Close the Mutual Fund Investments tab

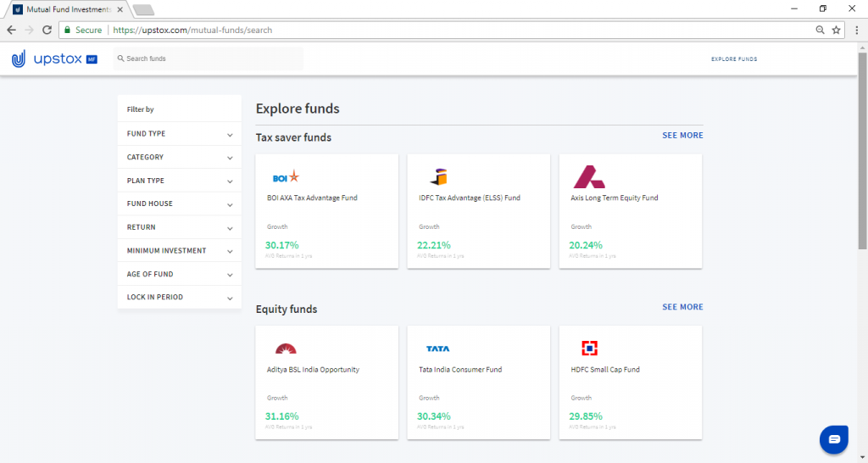[120, 9]
